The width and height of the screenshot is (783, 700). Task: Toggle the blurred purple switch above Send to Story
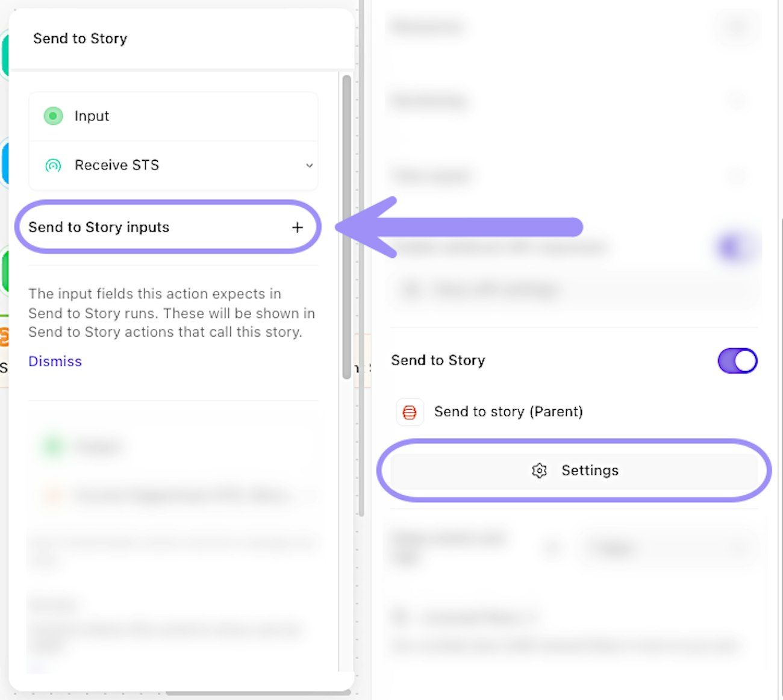(x=734, y=248)
